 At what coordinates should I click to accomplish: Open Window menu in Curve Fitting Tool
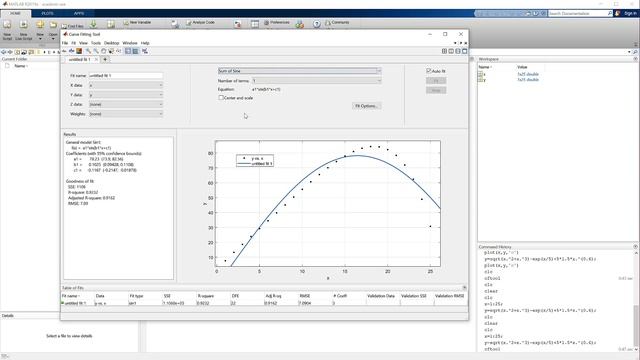pyautogui.click(x=130, y=43)
